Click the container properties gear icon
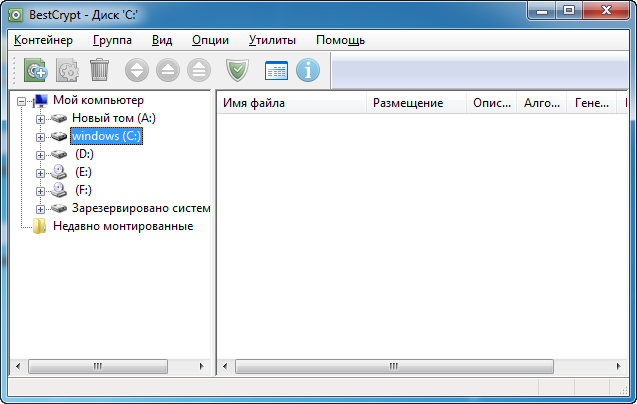 68,70
